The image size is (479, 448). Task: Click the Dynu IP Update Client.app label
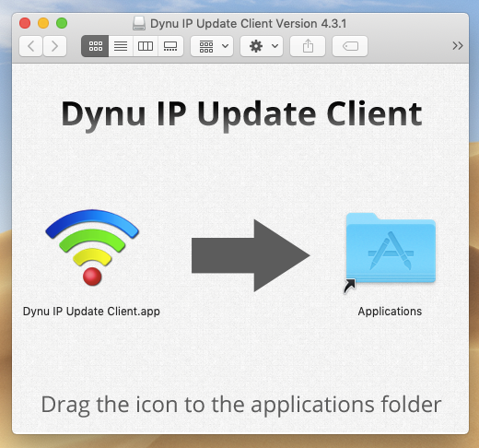tap(91, 312)
